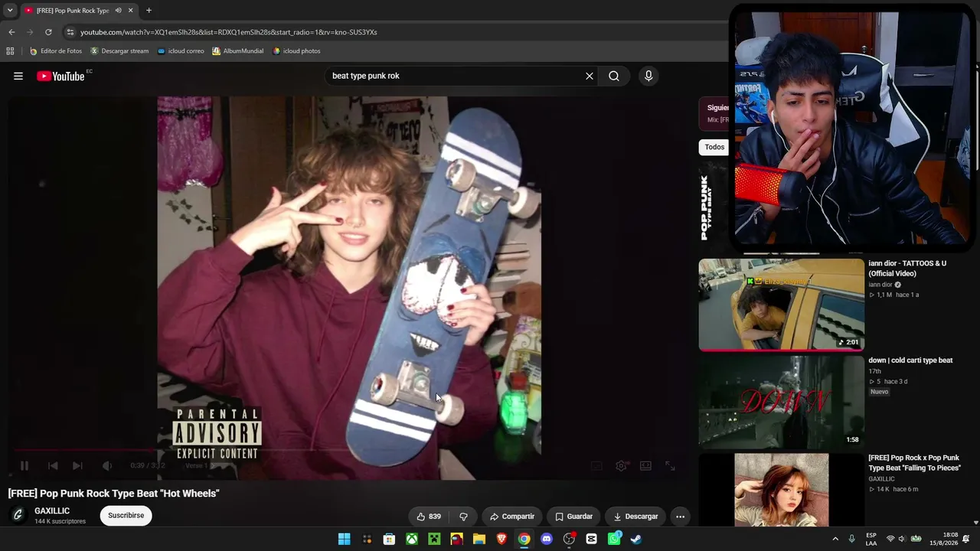Mute the tab via its speaker icon

118,11
